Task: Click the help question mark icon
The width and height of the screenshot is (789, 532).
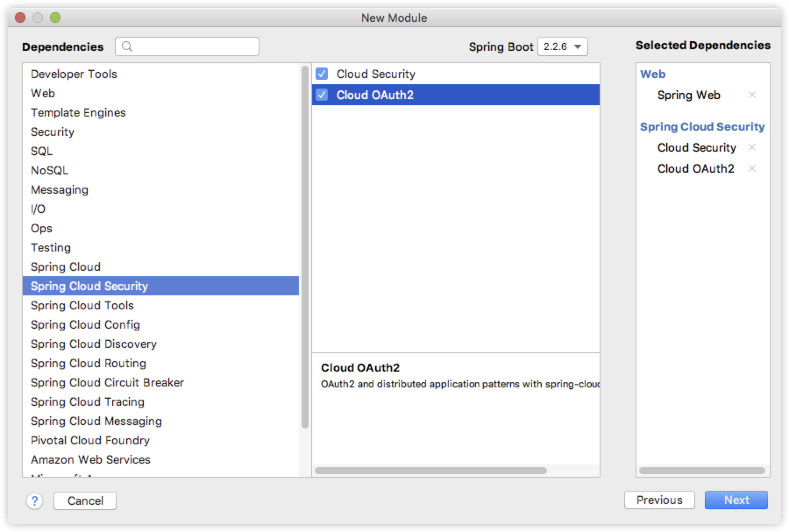Action: 35,500
